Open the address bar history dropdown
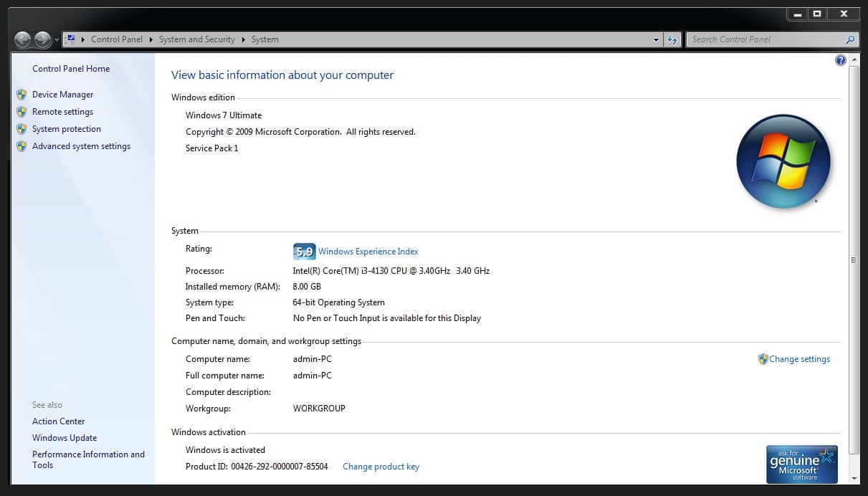868x496 pixels. (657, 40)
